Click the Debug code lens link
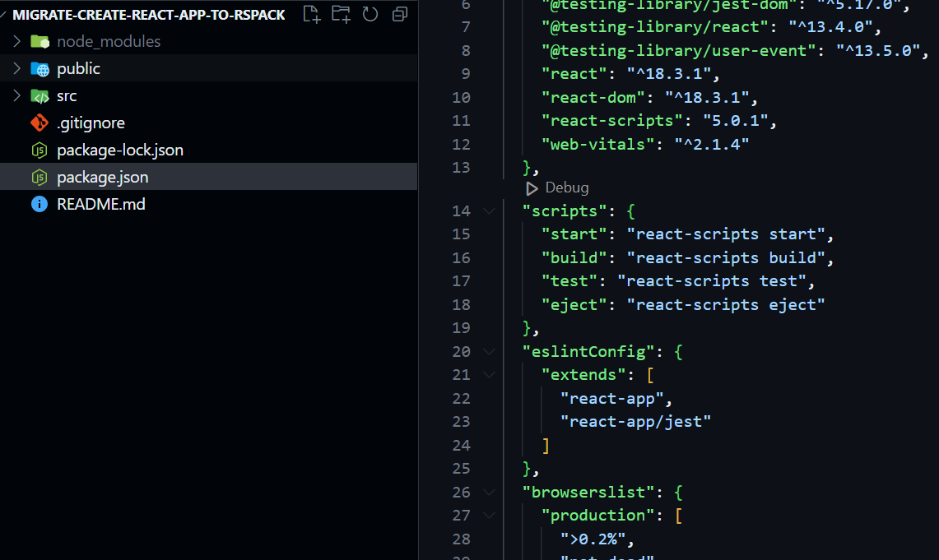Image resolution: width=939 pixels, height=560 pixels. pos(566,187)
